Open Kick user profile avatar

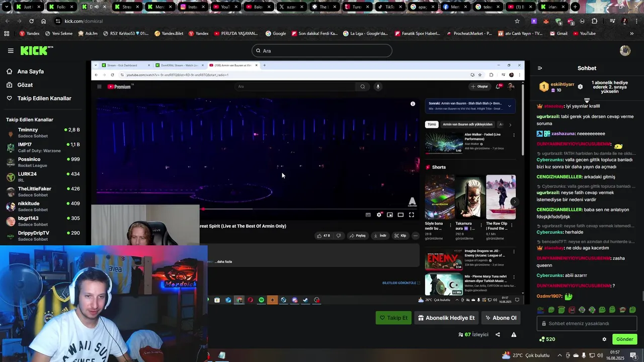coord(625,51)
